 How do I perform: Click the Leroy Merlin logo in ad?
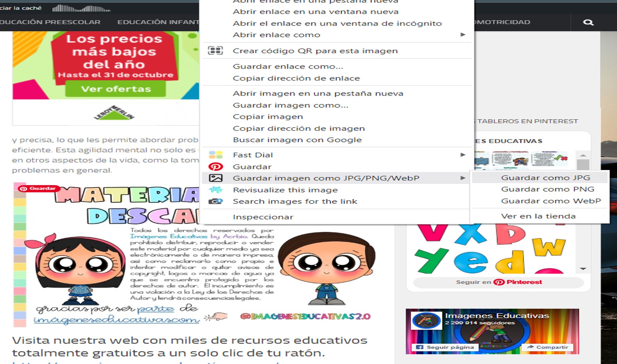pos(114,113)
